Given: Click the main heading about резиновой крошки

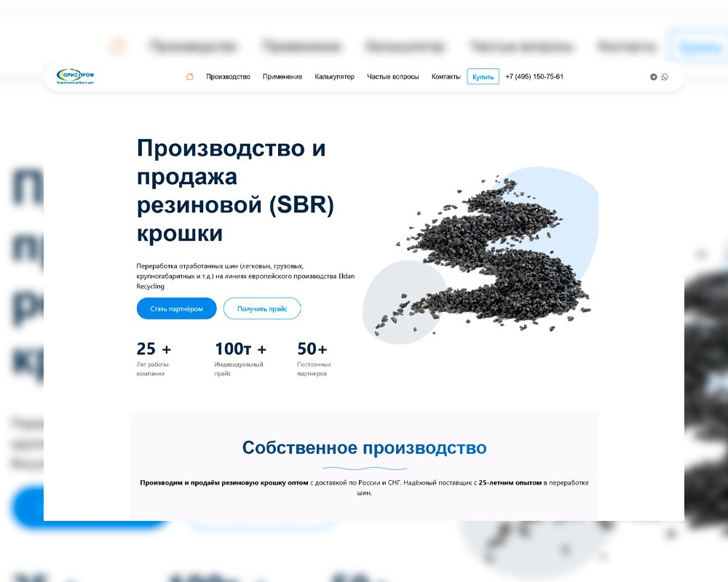Looking at the screenshot, I should coord(235,191).
